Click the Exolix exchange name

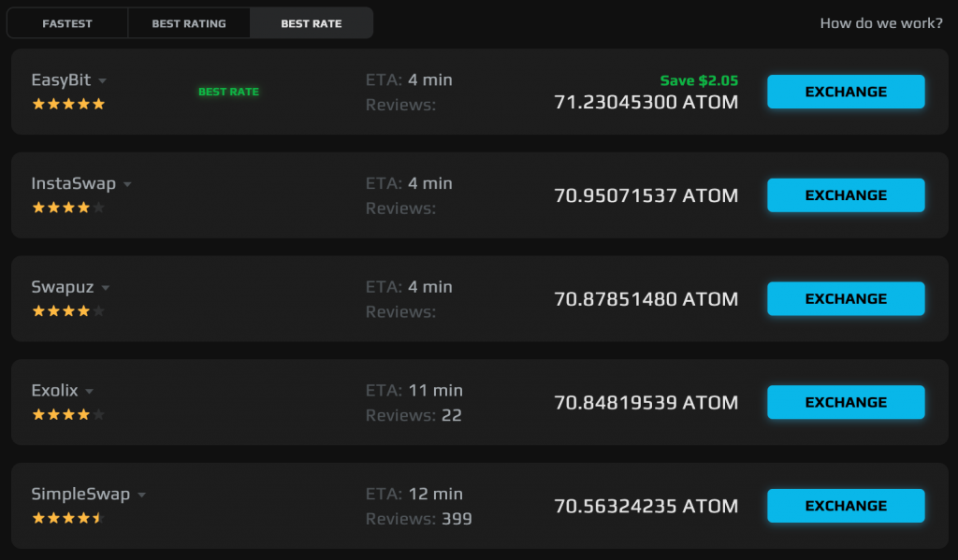(54, 390)
